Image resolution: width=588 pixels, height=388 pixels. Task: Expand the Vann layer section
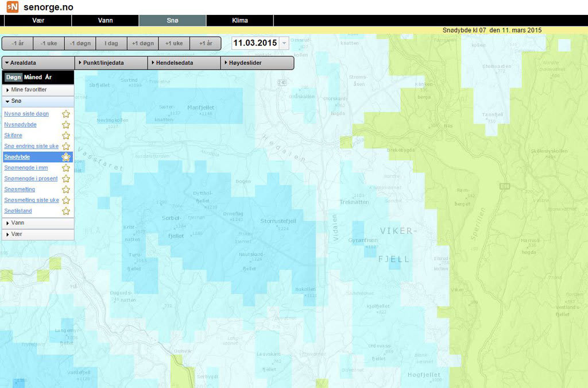(38, 223)
